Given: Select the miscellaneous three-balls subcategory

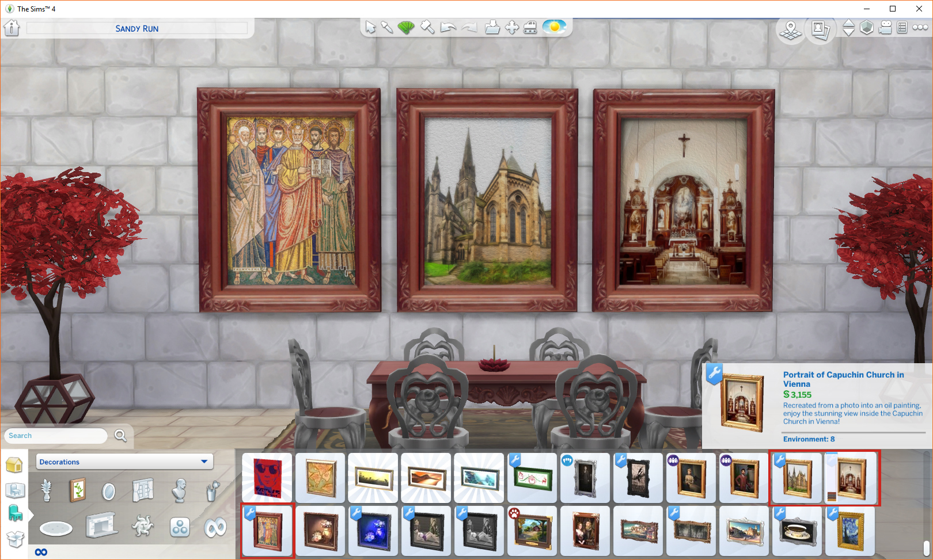Looking at the screenshot, I should point(180,527).
